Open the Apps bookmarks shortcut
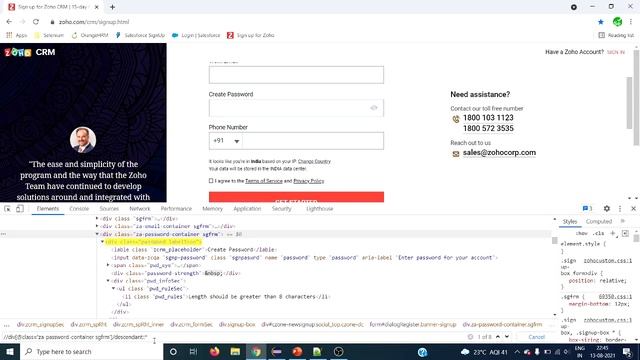The width and height of the screenshot is (640, 360). pos(16,36)
